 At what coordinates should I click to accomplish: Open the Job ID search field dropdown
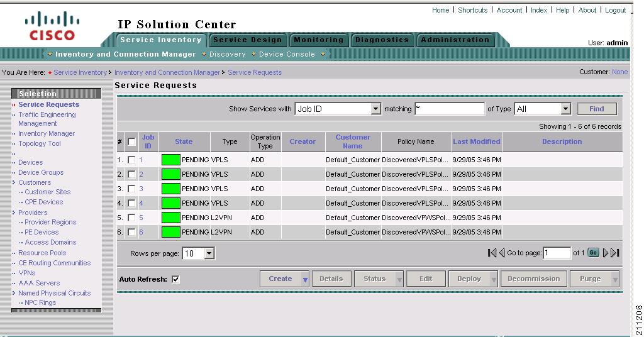pyautogui.click(x=375, y=109)
